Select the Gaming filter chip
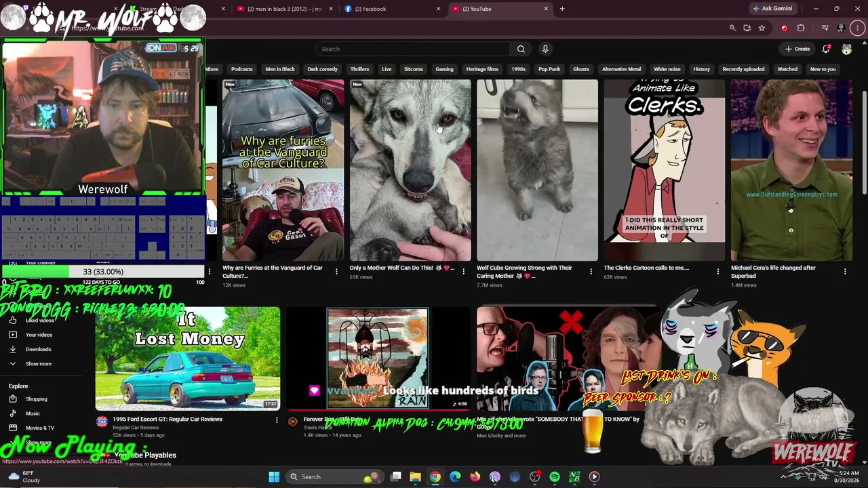This screenshot has width=868, height=488. coord(444,69)
